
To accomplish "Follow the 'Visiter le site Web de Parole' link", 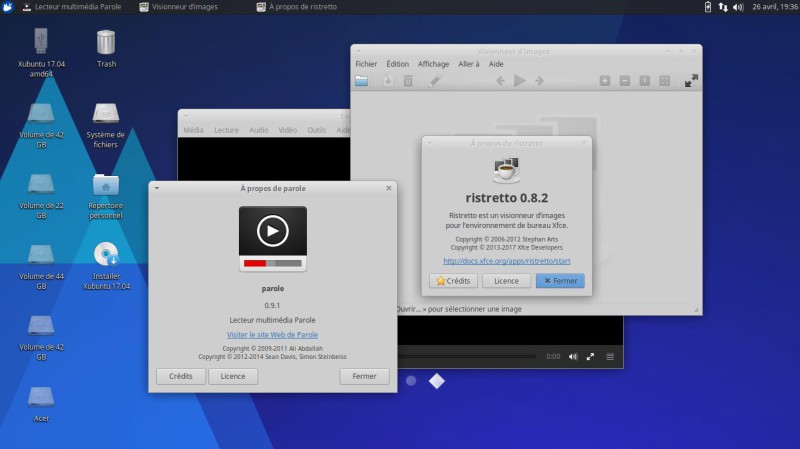I will (272, 335).
